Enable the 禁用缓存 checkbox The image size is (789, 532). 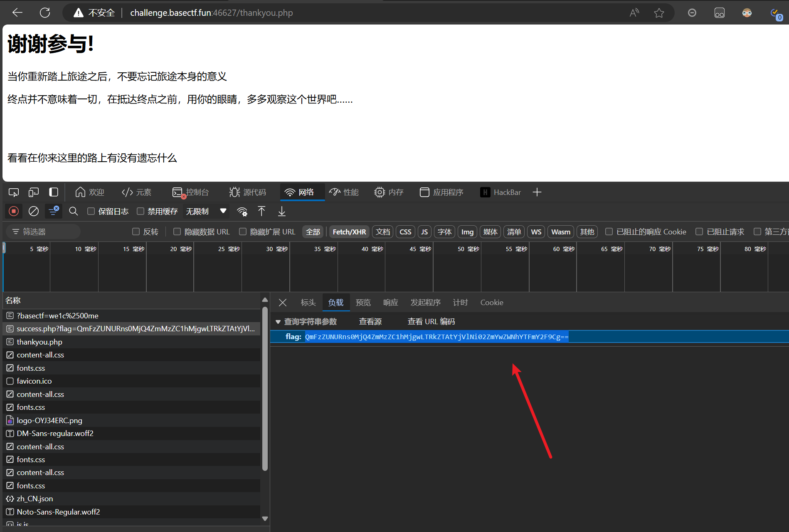pyautogui.click(x=141, y=211)
